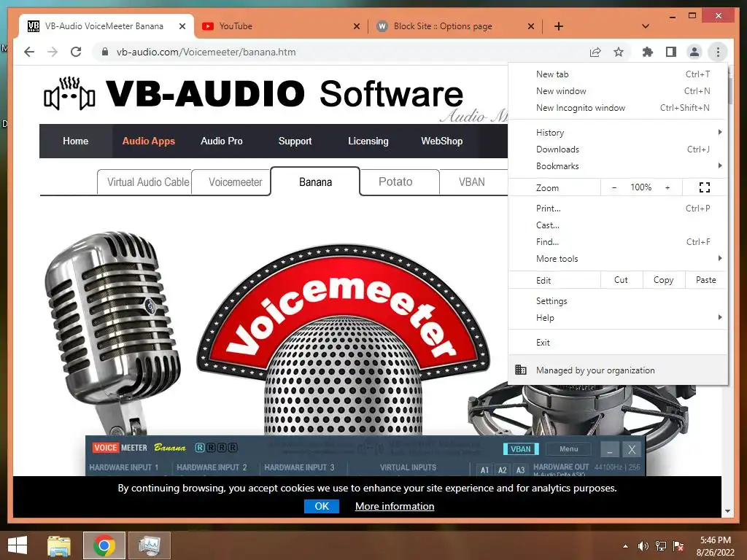Show hidden system tray icons
This screenshot has width=747, height=560.
(625, 546)
